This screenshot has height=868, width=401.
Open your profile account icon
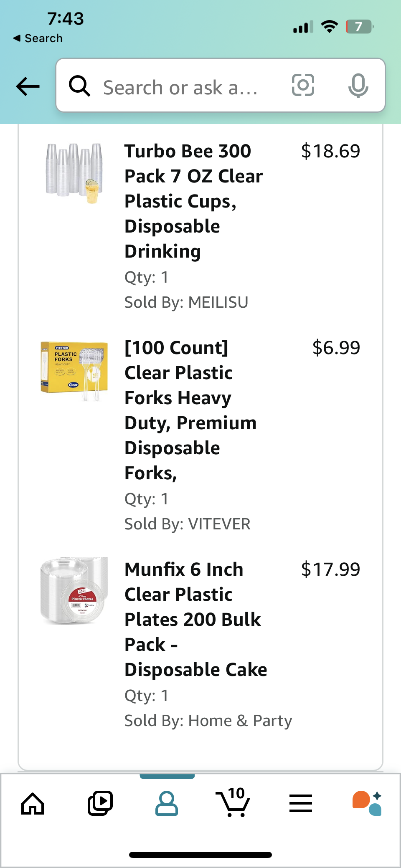point(167,803)
